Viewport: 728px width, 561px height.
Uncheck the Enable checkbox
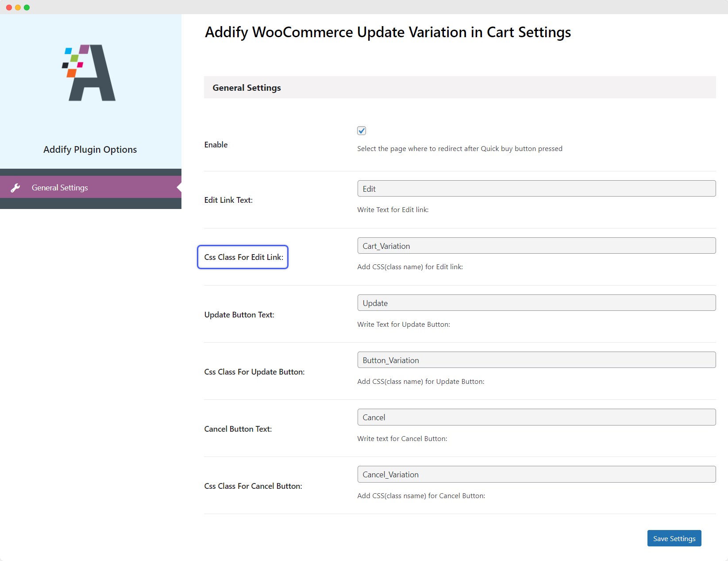pos(362,131)
